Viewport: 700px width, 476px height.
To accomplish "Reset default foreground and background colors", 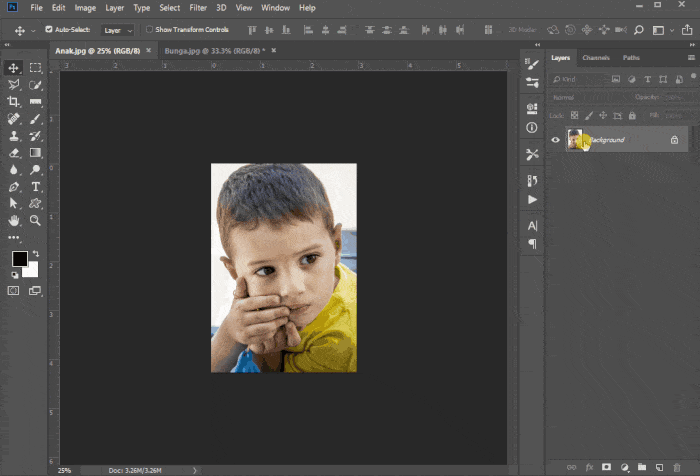I will 15,275.
